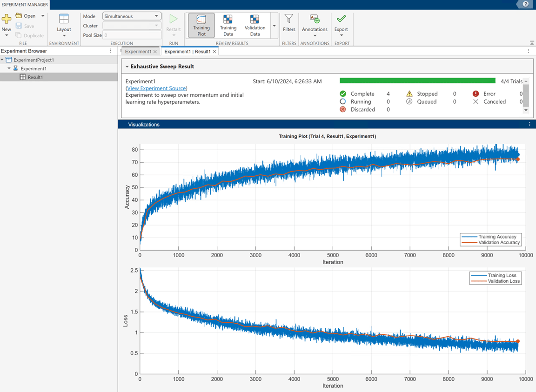Click the Export checkmark icon

point(341,19)
